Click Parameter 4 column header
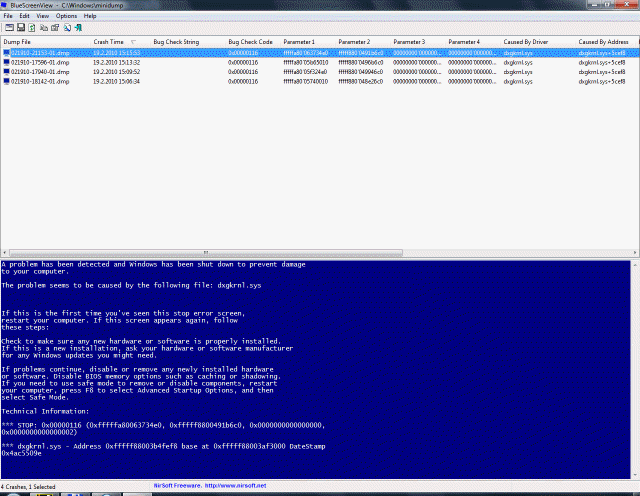Screen dimensions: 640x496 tap(473, 42)
